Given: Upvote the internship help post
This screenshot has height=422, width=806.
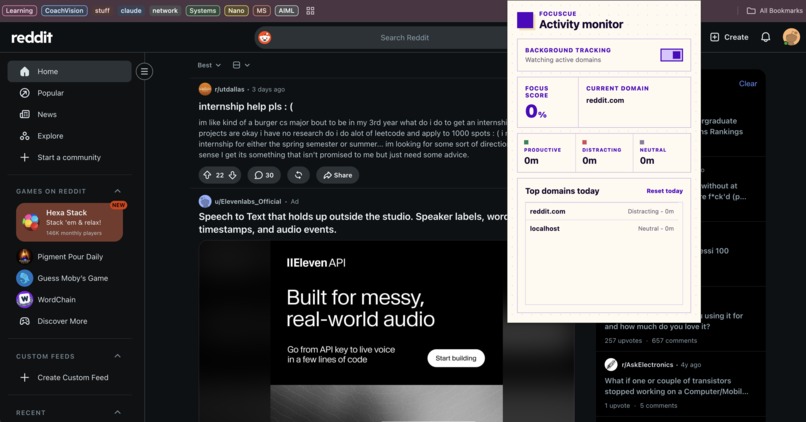Looking at the screenshot, I should coord(207,175).
